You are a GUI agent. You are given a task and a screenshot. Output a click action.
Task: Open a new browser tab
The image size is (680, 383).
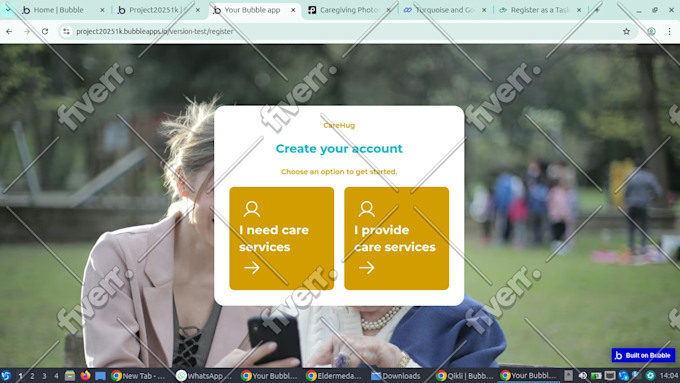coord(597,10)
